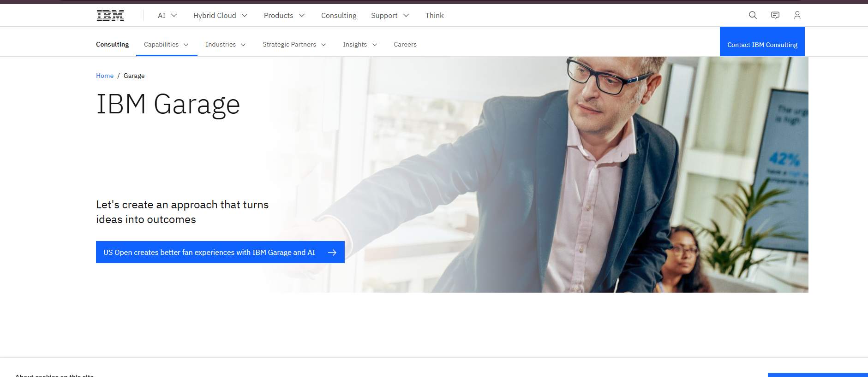Click arrow icon on US Open button
The image size is (868, 377).
click(x=332, y=253)
